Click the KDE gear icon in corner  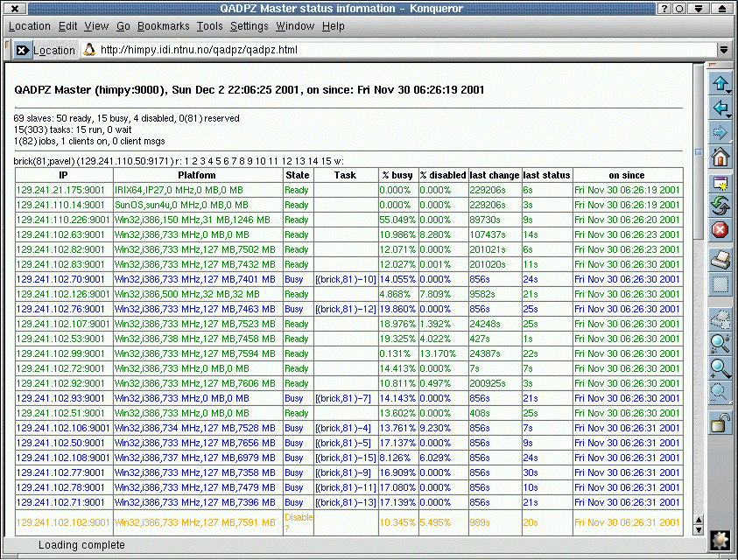(720, 542)
